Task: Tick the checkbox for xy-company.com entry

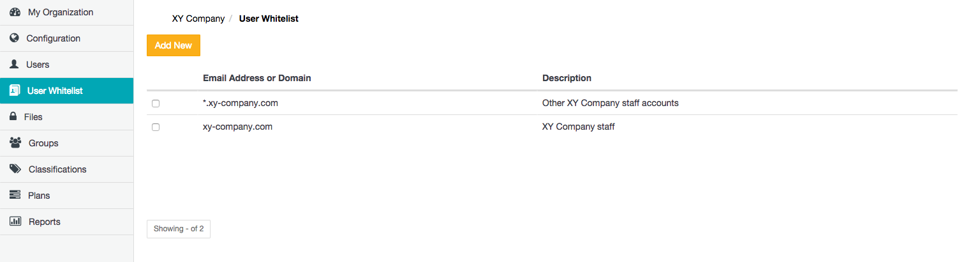Action: pos(156,127)
